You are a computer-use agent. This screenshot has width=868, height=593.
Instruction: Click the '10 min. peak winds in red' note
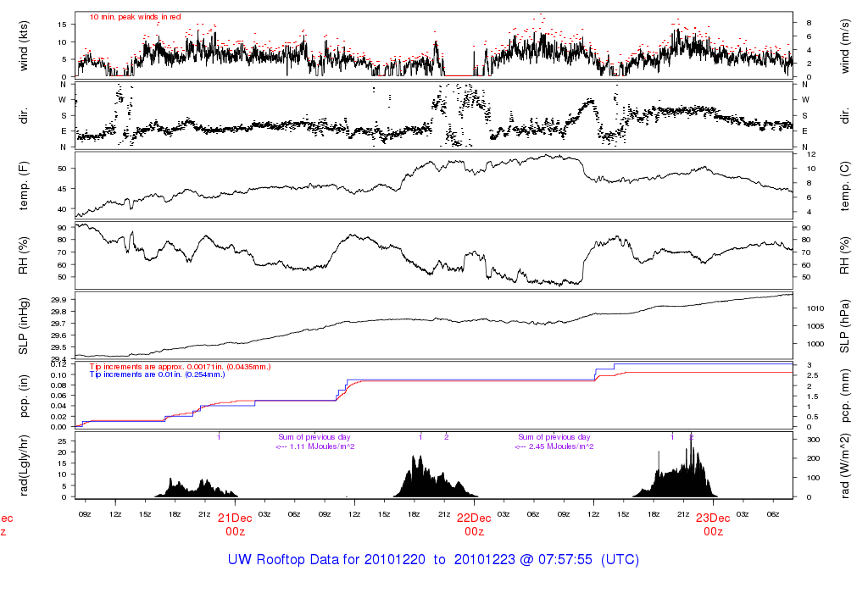click(x=135, y=17)
